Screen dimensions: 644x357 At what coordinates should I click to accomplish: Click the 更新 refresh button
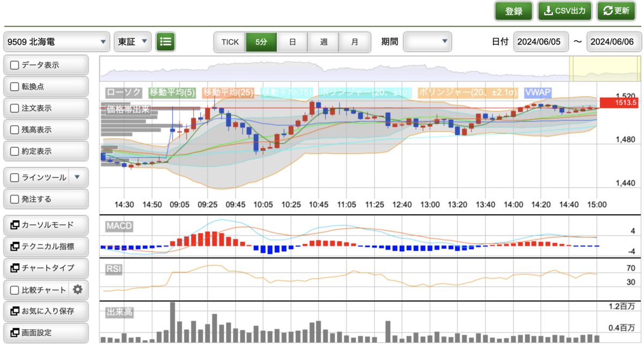click(x=616, y=11)
